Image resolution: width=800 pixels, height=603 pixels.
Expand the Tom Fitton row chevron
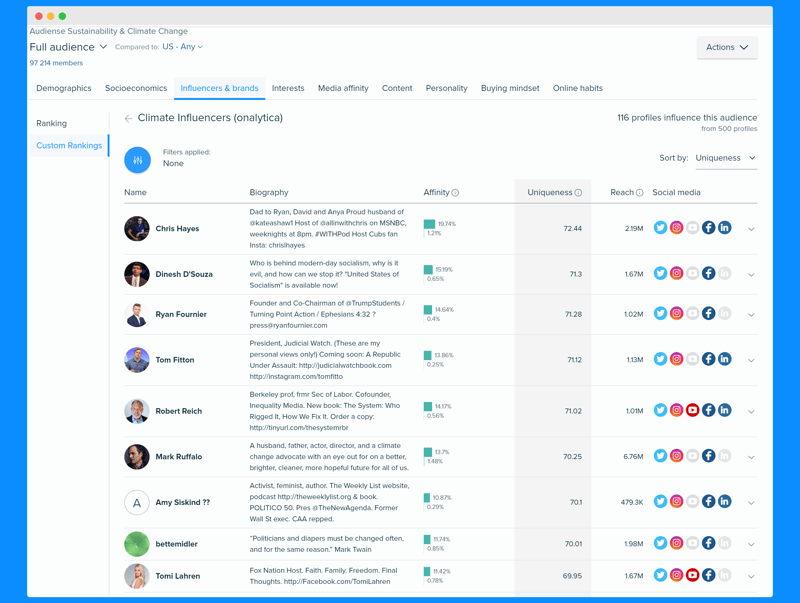pyautogui.click(x=751, y=360)
